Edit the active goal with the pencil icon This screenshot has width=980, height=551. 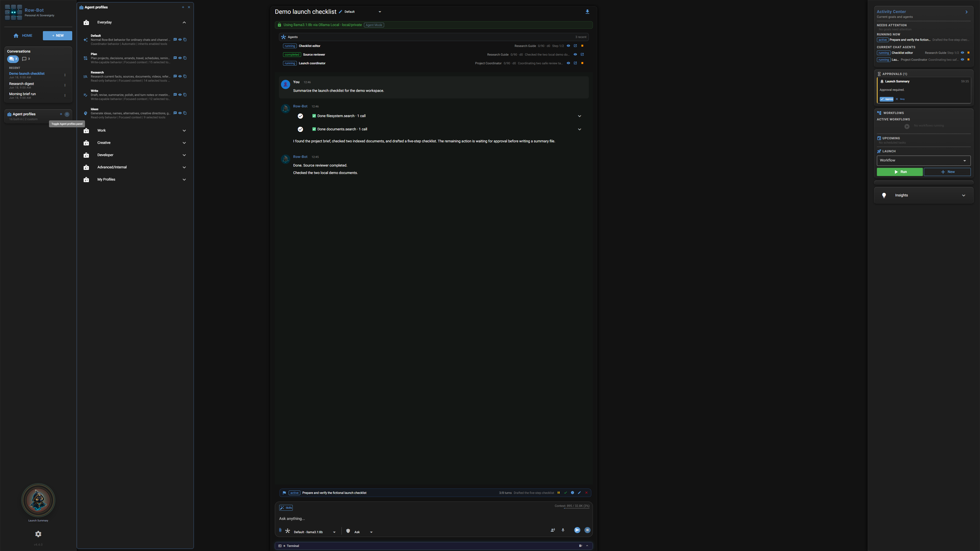click(579, 493)
